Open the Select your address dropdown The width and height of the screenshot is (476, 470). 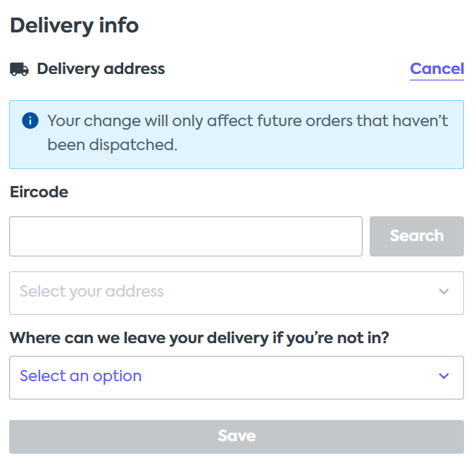coord(237,293)
